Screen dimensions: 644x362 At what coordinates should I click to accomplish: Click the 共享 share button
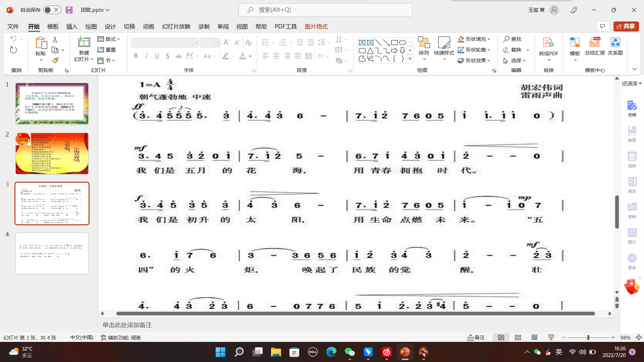(x=626, y=26)
